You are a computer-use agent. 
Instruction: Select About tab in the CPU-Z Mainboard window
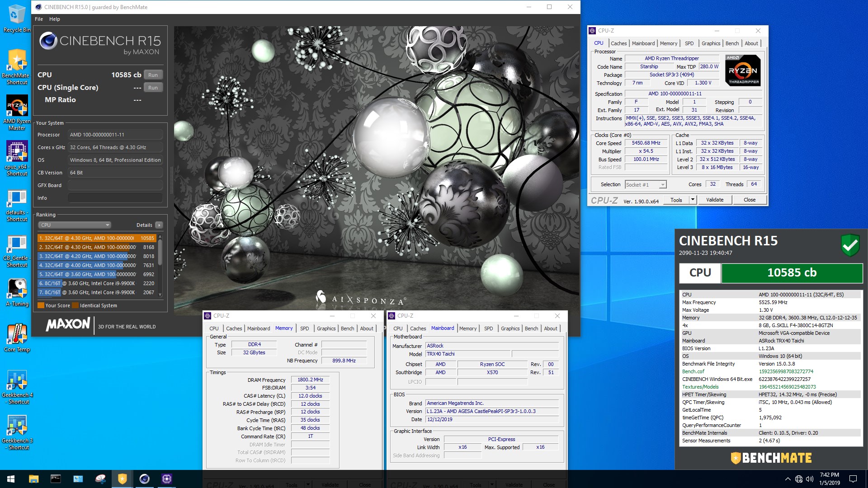click(551, 328)
